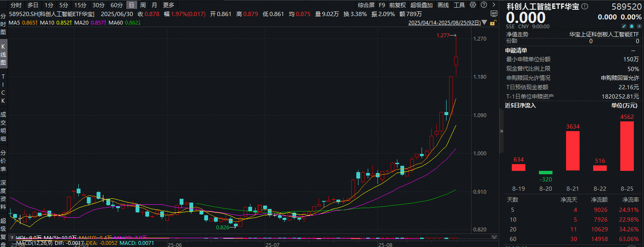Open the 画线 drawing tools button
Viewport: 644px width, 247px height.
click(443, 5)
